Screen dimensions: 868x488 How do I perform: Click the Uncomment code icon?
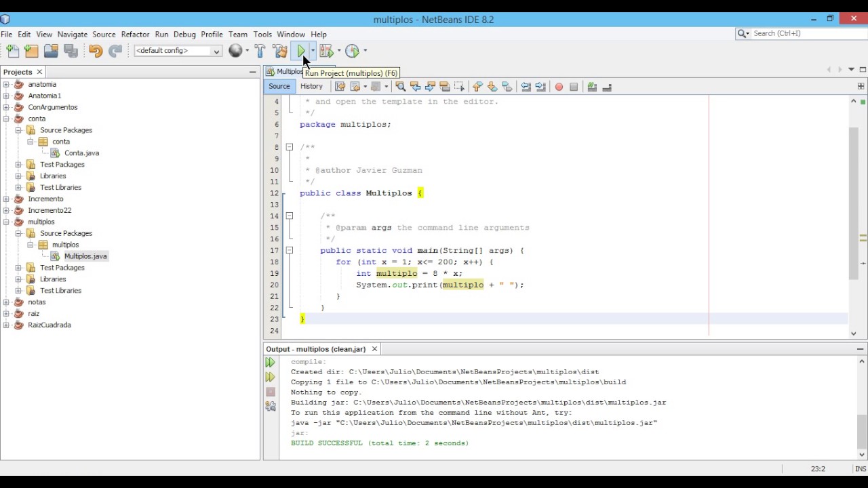(607, 87)
